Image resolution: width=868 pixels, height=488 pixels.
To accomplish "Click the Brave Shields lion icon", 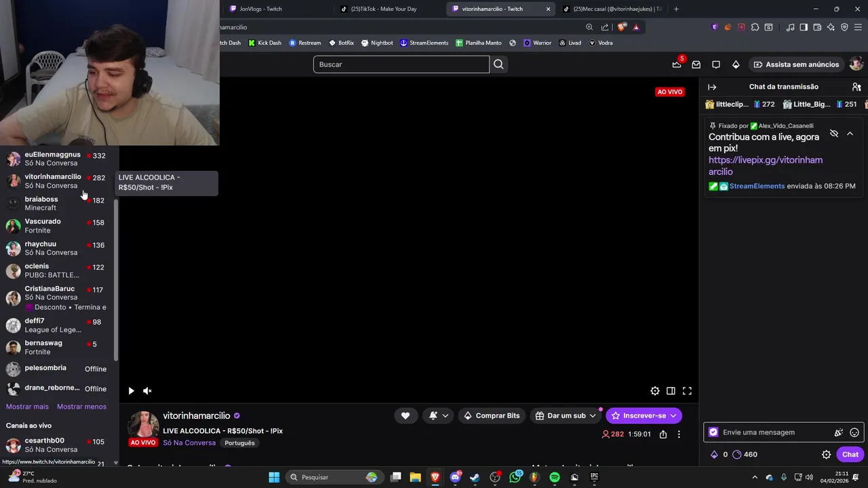I will [x=621, y=27].
